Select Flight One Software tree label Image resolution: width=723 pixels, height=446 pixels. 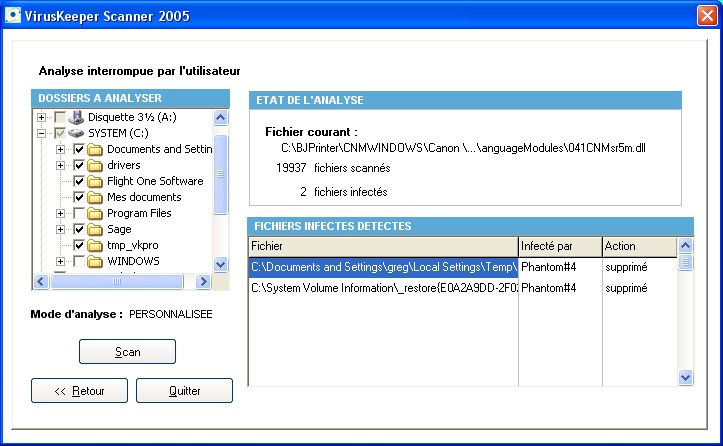155,181
